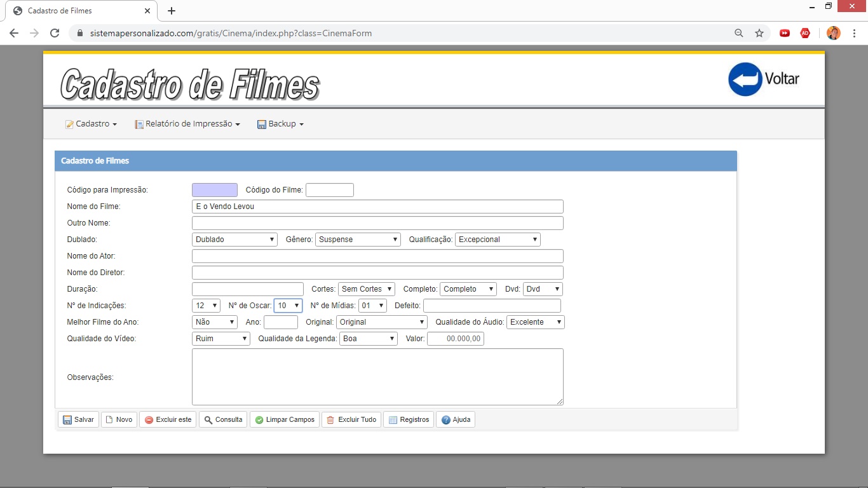Click the Excluir Tudo trash button
868x488 pixels.
click(351, 419)
